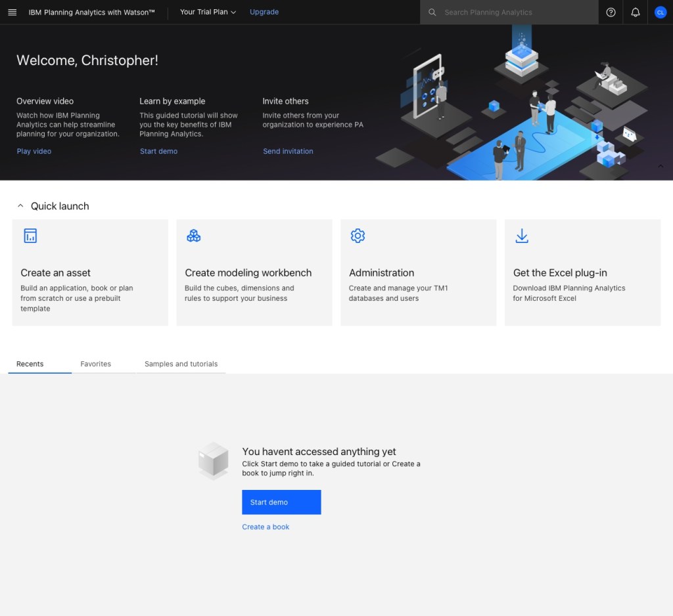Click the search magnifier icon
Image resolution: width=673 pixels, height=616 pixels.
point(432,12)
